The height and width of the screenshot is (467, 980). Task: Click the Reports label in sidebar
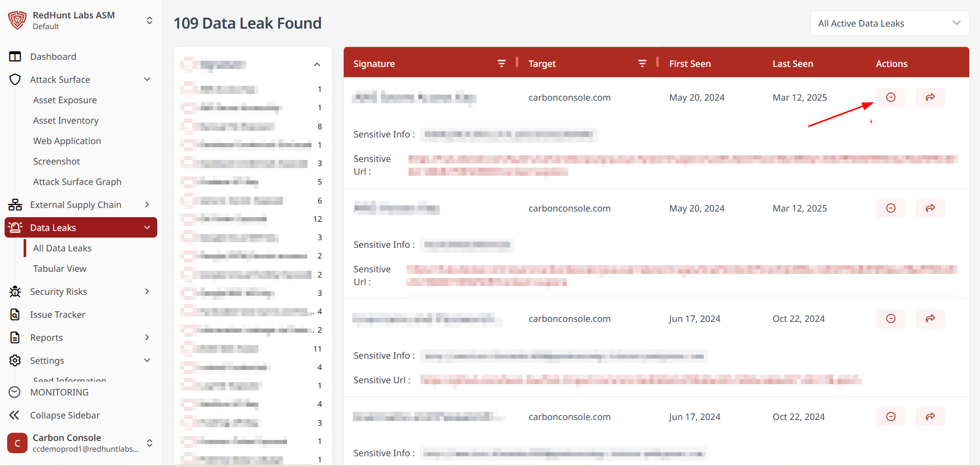tap(46, 338)
